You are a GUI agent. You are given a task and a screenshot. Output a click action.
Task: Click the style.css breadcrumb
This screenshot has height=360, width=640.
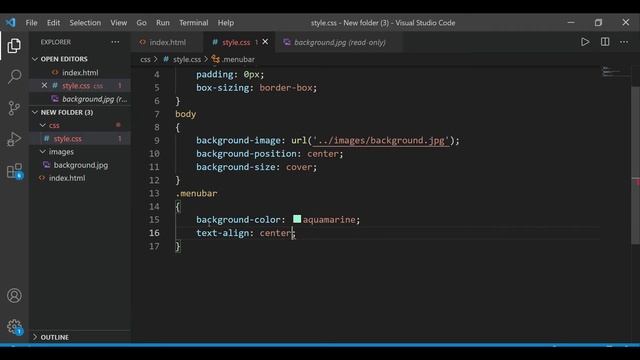(187, 60)
